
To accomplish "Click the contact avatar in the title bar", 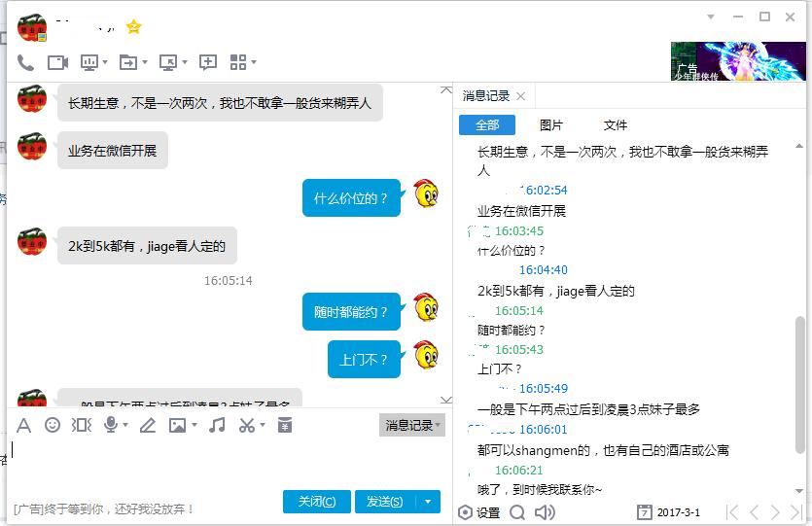I will coord(32,27).
